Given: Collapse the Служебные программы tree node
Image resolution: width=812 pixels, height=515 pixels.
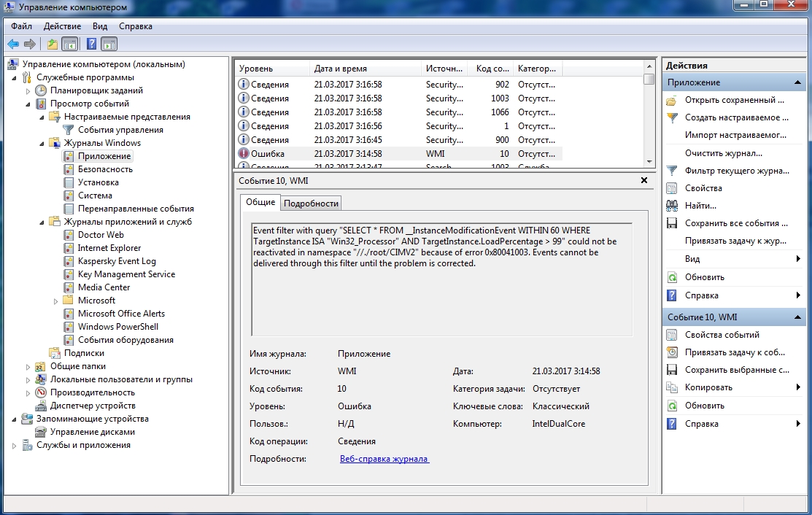Looking at the screenshot, I should 14,77.
